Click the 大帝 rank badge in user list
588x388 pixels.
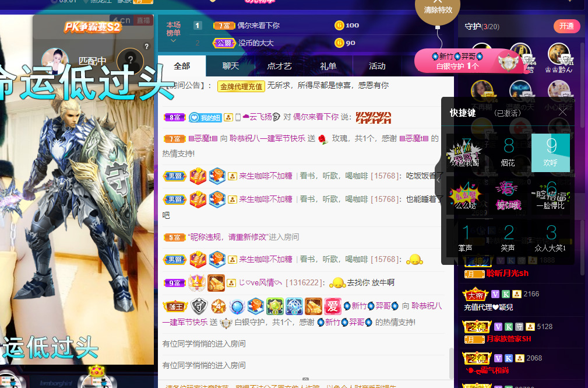pos(476,295)
